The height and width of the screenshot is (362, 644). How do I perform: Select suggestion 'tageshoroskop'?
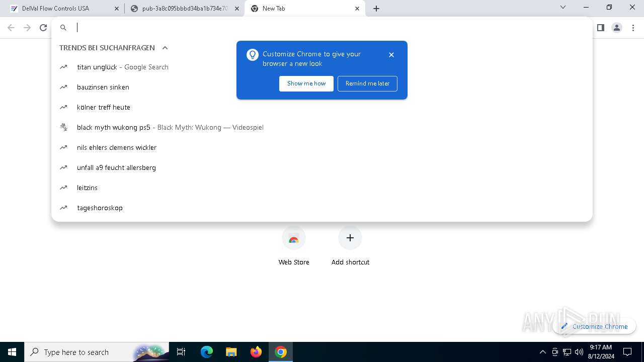322,208
